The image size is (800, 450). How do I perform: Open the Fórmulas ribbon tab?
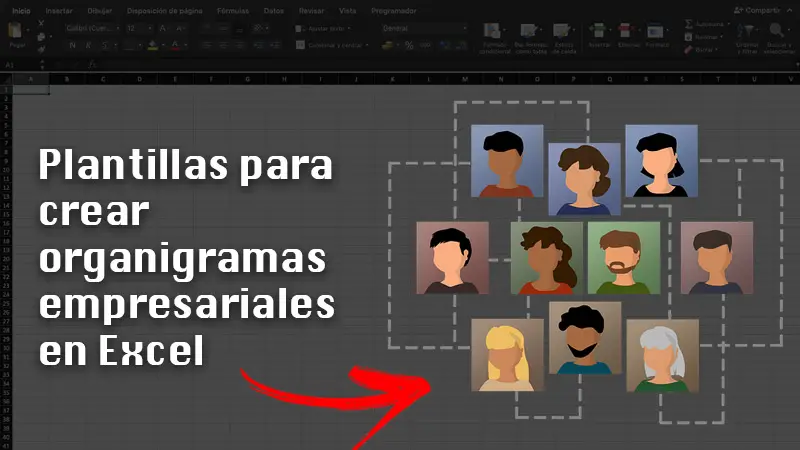(233, 11)
